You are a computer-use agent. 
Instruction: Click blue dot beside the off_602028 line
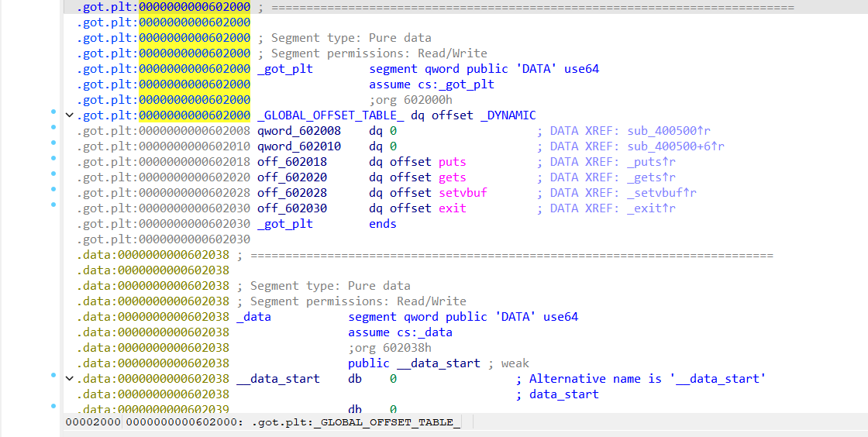(53, 189)
